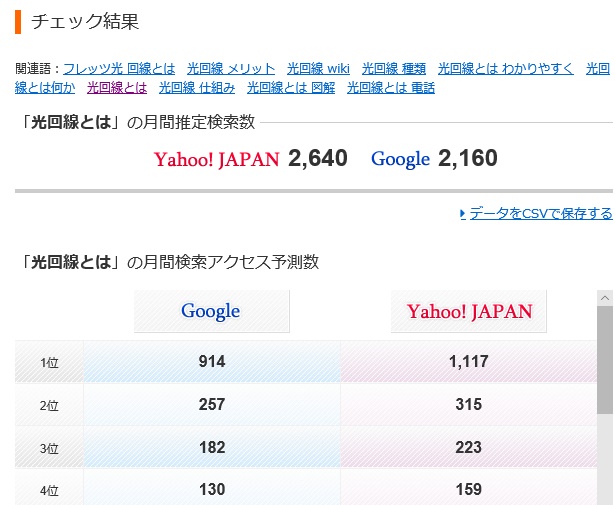This screenshot has height=505, width=615.
Task: Open the 光回線とは わかりやすく link
Action: [x=505, y=69]
